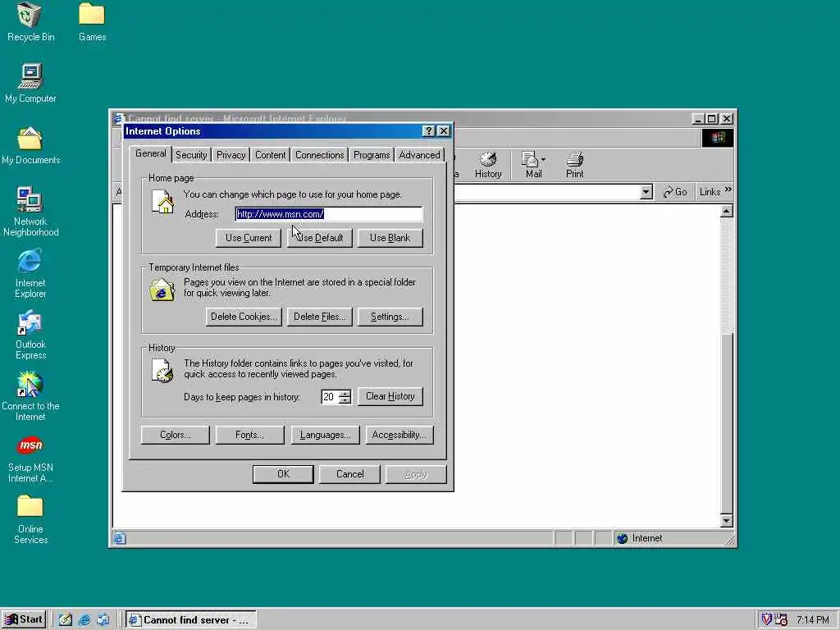Click the Go button in address bar
840x630 pixels.
coord(674,192)
